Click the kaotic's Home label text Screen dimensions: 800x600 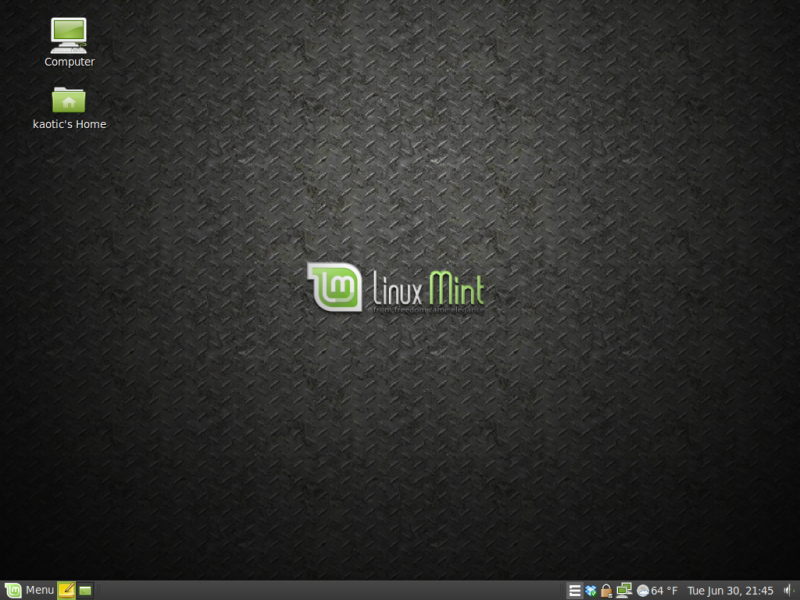click(68, 124)
